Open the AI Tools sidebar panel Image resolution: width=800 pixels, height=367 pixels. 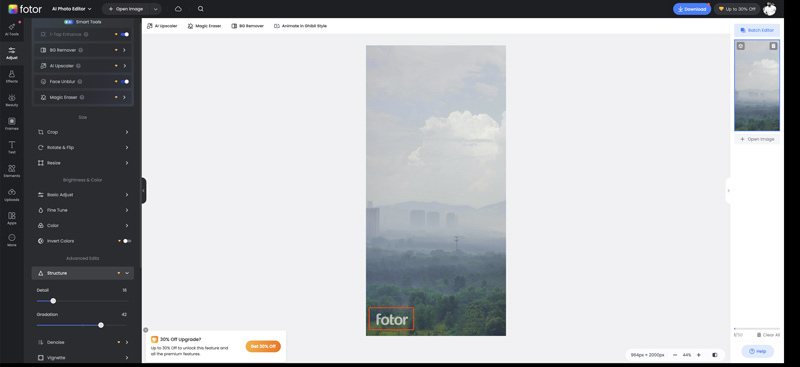coord(12,29)
